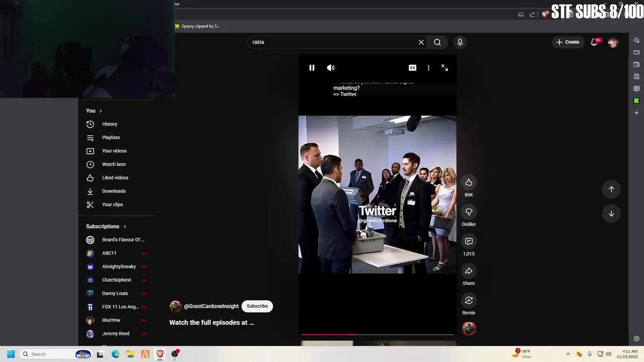Image resolution: width=644 pixels, height=362 pixels.
Task: Open the taskbar volume speaker control
Action: 608,354
